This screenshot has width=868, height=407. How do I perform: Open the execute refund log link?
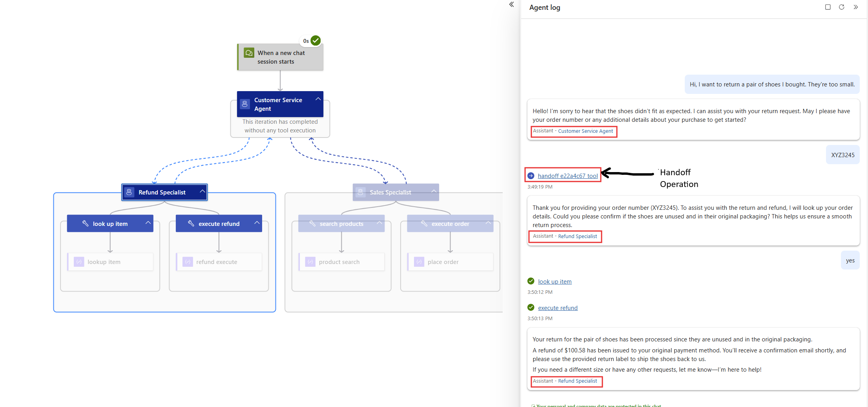(558, 308)
